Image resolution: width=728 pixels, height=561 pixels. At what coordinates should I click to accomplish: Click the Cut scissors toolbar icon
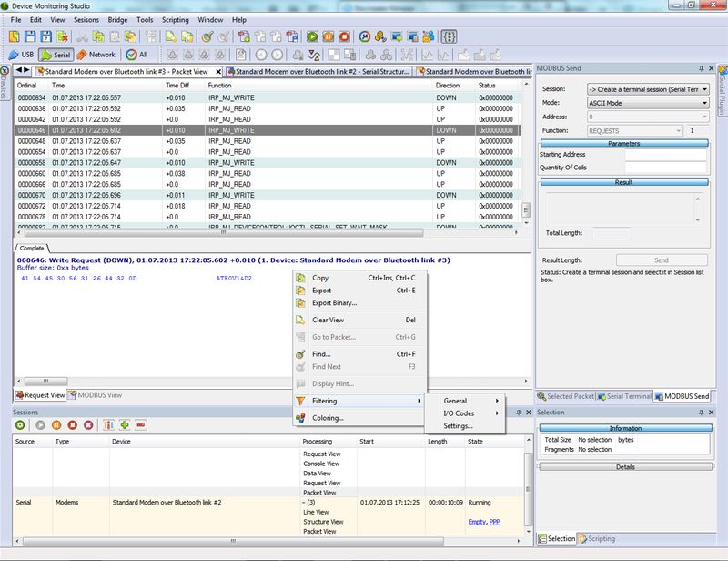click(82, 36)
